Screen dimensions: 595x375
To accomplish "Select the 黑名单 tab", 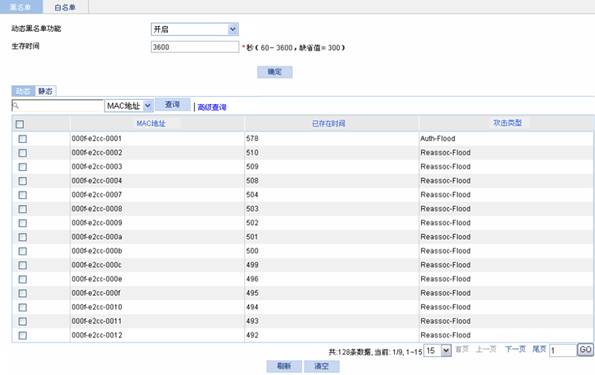I will (x=21, y=7).
